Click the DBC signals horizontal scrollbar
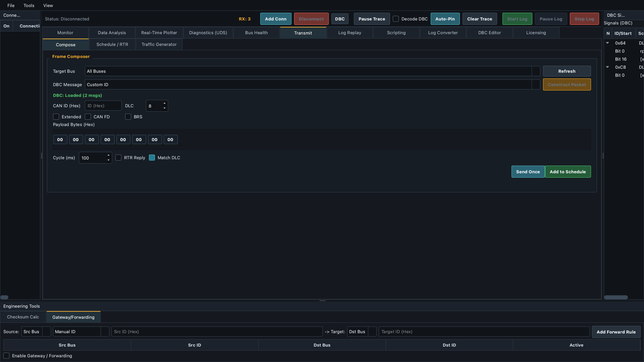 (616, 297)
